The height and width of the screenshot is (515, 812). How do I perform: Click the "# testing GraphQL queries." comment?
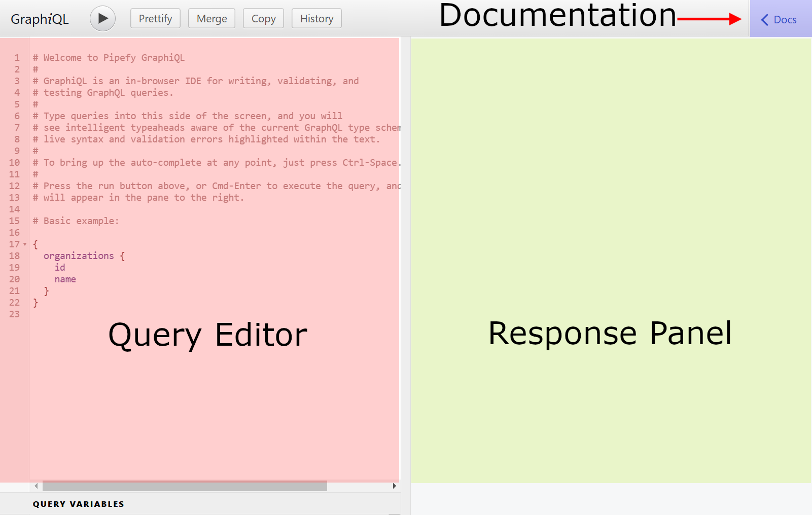[x=103, y=93]
